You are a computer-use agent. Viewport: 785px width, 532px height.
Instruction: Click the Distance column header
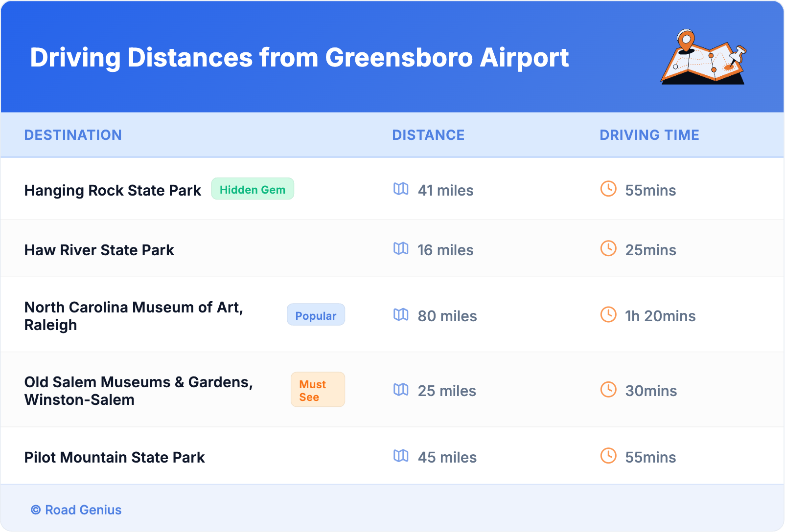[x=428, y=135]
